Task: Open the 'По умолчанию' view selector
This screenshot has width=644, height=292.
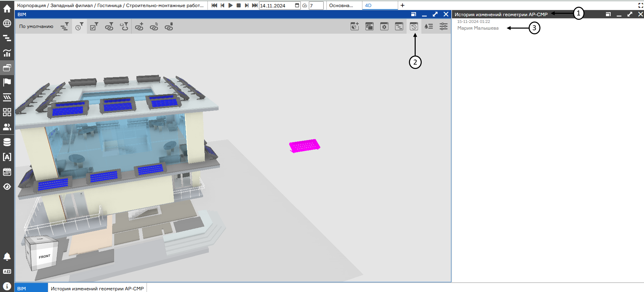Action: click(x=36, y=27)
